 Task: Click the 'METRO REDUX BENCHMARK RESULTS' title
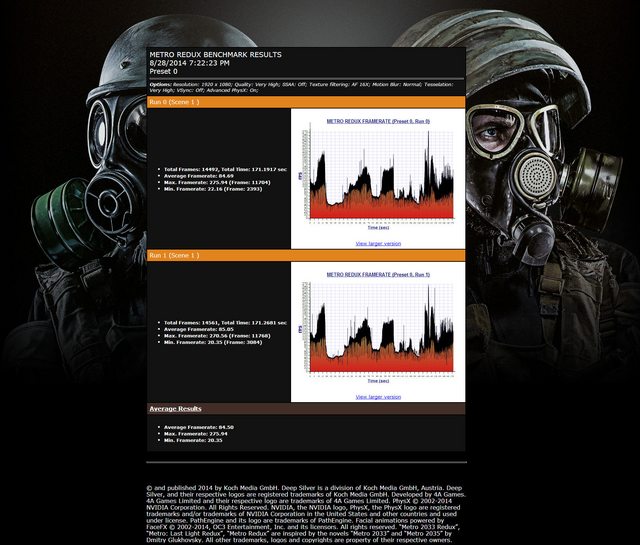coord(216,54)
